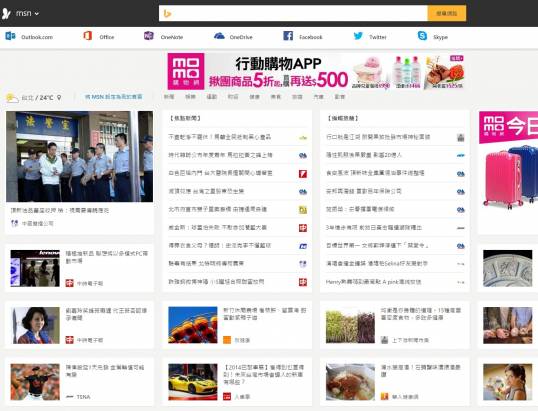Visit the Facebook icon link
This screenshot has width=538, height=411.
(x=288, y=36)
